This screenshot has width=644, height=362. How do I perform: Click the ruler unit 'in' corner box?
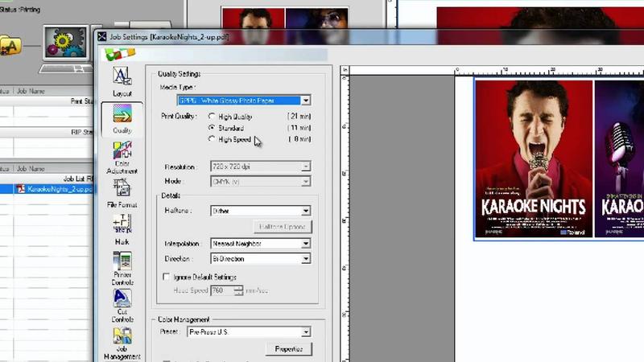tap(345, 70)
